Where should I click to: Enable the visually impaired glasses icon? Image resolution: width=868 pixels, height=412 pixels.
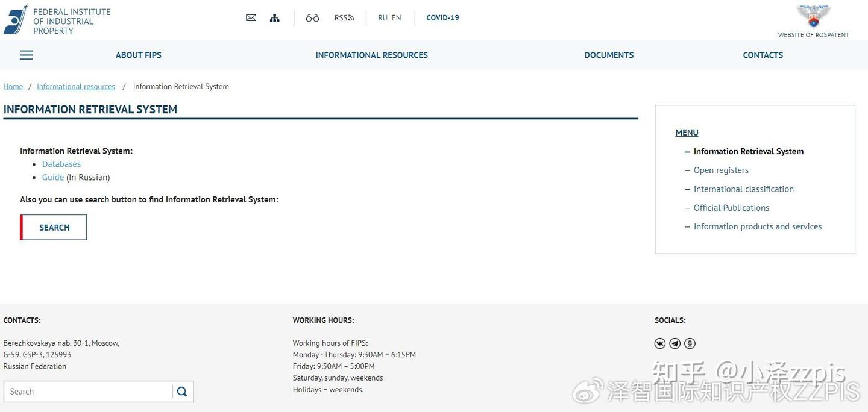point(312,18)
